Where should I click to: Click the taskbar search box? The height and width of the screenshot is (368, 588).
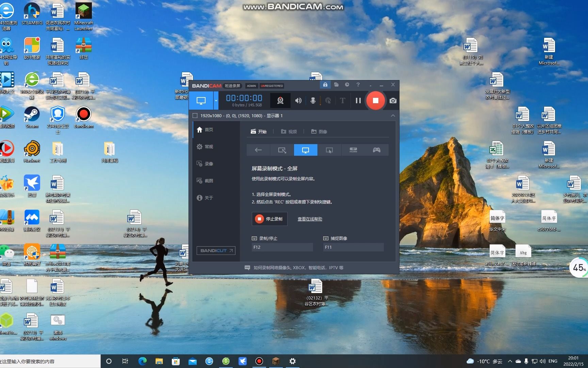tap(50, 361)
